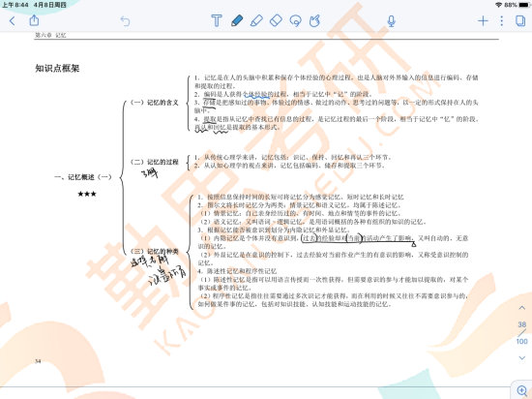Tap the 知识点框架 heading
The height and width of the screenshot is (399, 532).
pyautogui.click(x=57, y=68)
